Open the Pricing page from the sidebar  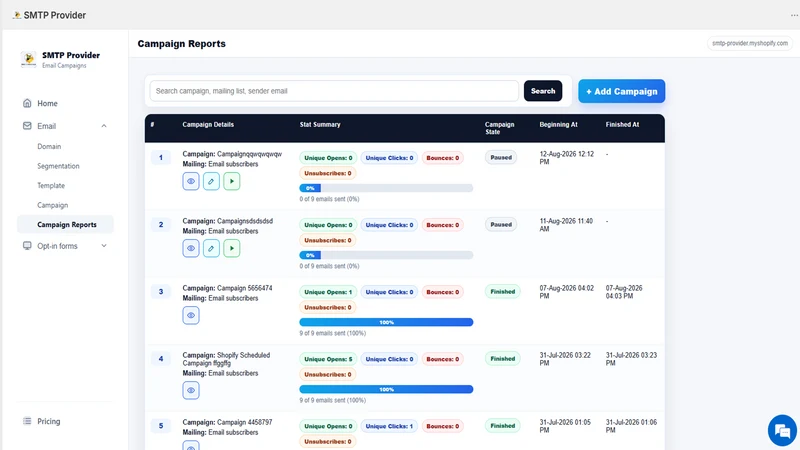pos(48,421)
